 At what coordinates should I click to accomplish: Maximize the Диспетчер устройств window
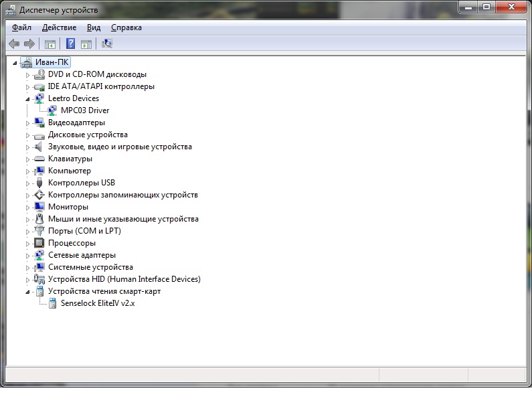486,7
